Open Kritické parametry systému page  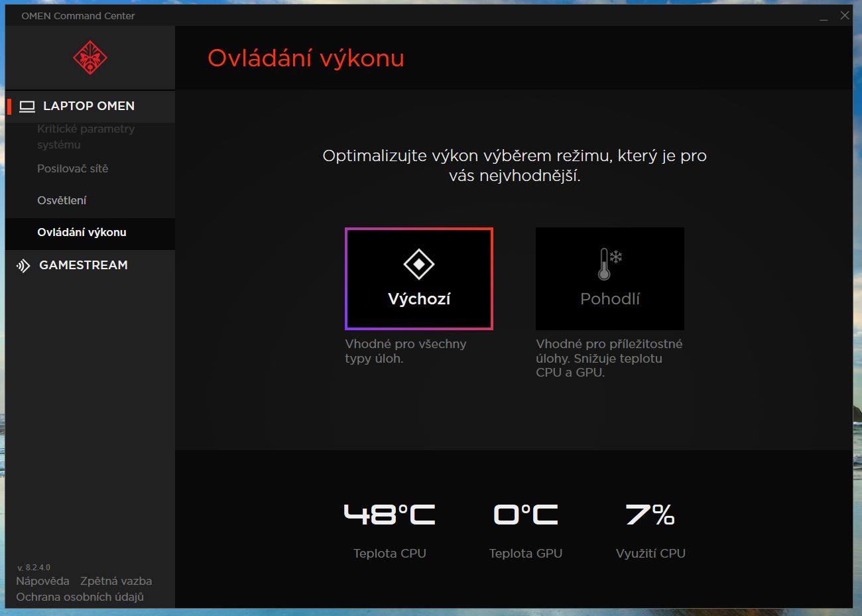(86, 137)
